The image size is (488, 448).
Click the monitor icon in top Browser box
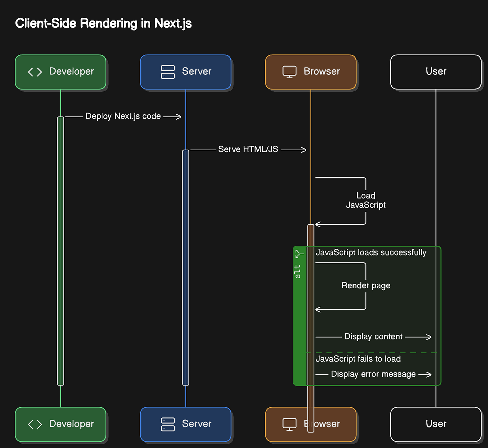pos(289,72)
